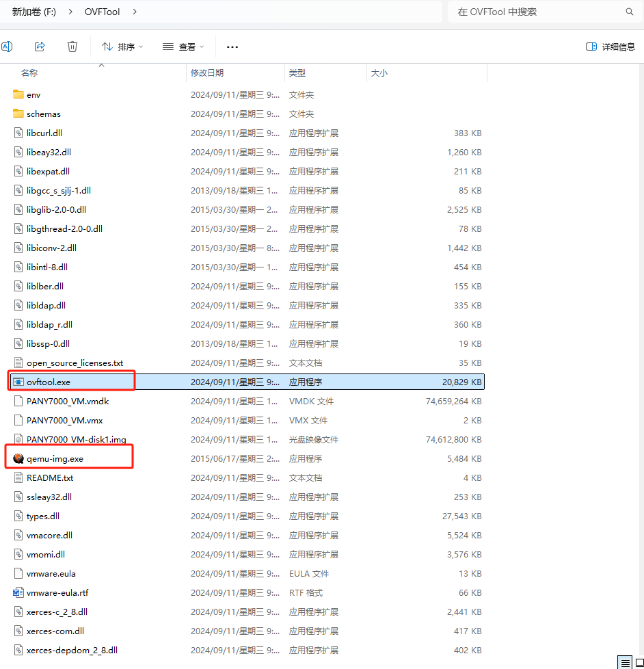Open the 查看 view dropdown
The height and width of the screenshot is (669, 644).
click(x=183, y=47)
